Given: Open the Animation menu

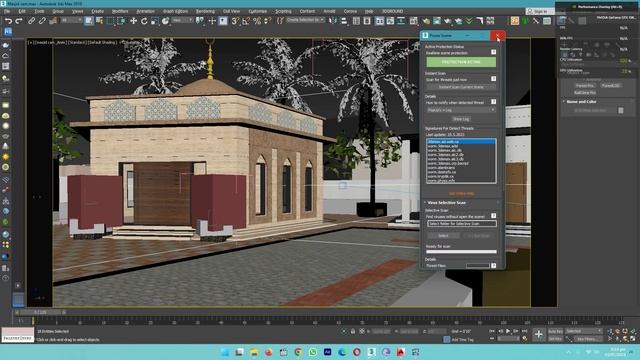Looking at the screenshot, I should click(145, 11).
